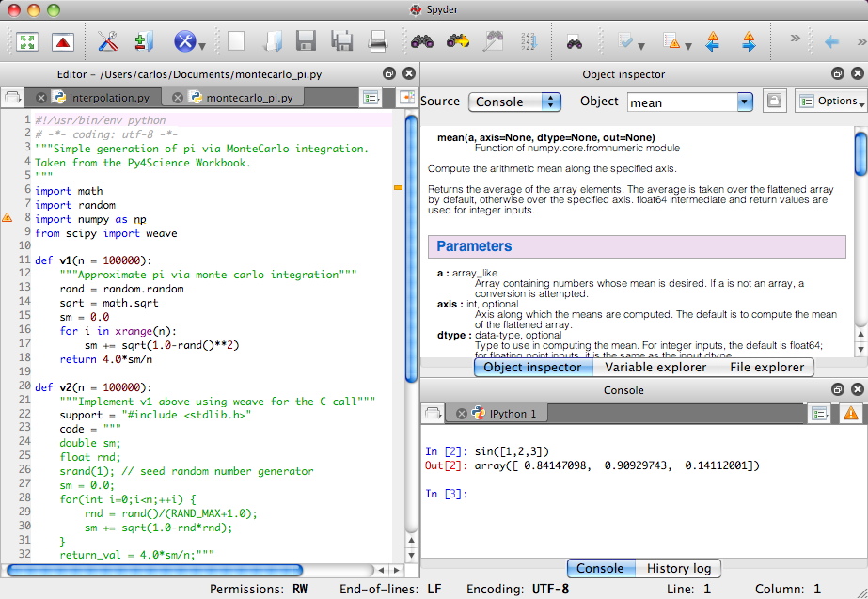Click the save file floppy disk icon
The width and height of the screenshot is (868, 599).
[x=306, y=41]
